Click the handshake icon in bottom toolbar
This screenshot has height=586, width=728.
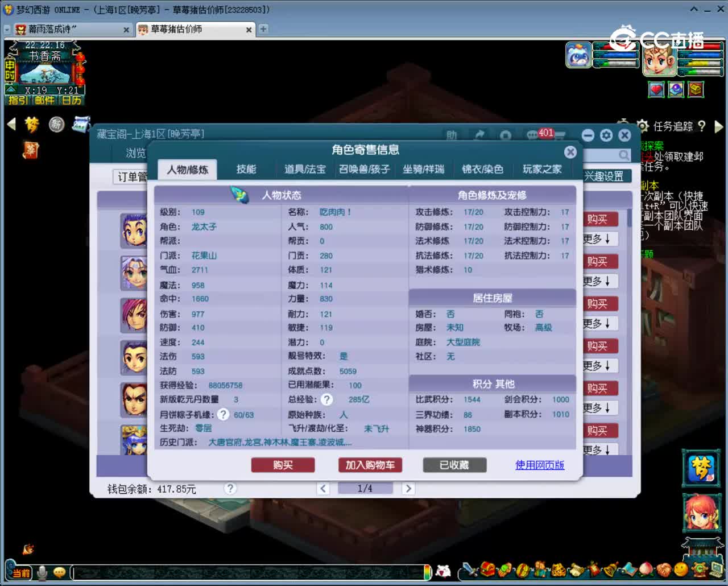pos(663,569)
